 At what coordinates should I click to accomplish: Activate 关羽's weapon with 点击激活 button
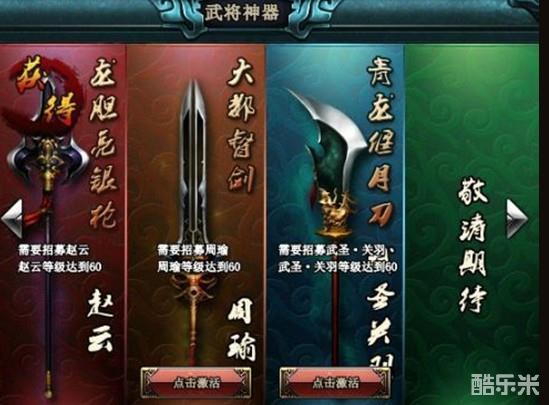point(335,383)
